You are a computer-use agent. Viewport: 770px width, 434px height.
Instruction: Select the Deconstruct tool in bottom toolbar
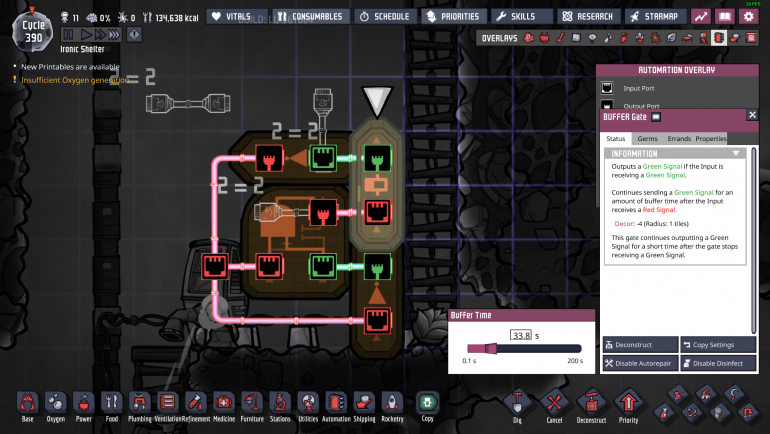coord(591,407)
